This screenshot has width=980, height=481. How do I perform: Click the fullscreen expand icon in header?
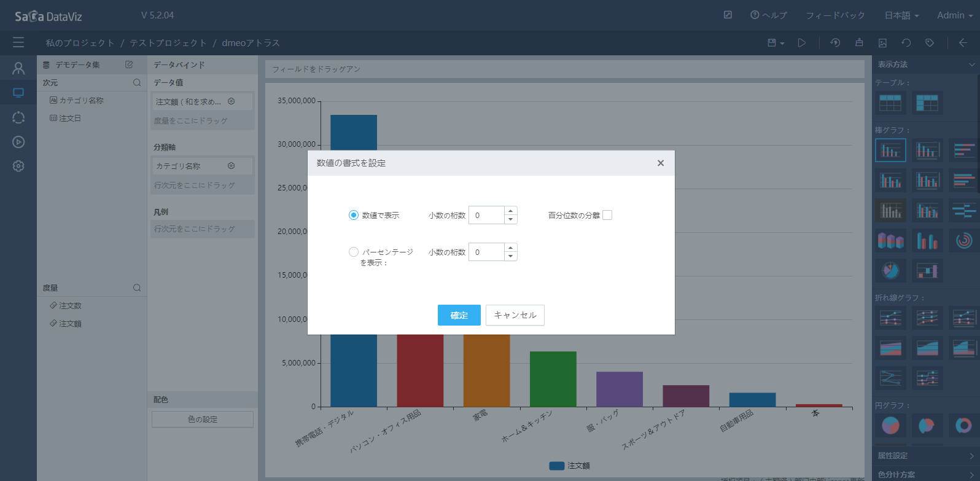coord(728,15)
